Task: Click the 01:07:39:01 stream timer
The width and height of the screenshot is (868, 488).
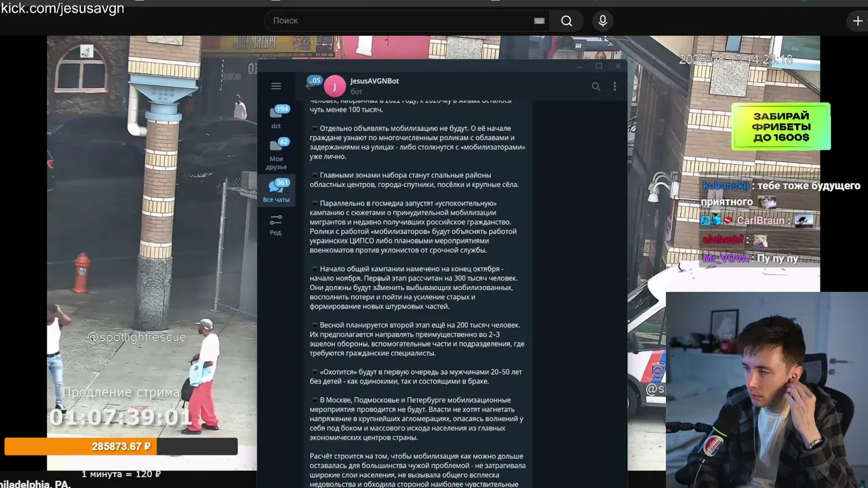Action: pyautogui.click(x=121, y=417)
